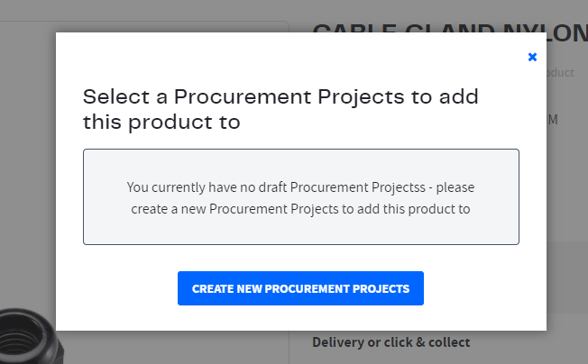Screen dimensions: 588x364
Task: Click the partially hidden 'oduct' text at right
Action: (560, 72)
